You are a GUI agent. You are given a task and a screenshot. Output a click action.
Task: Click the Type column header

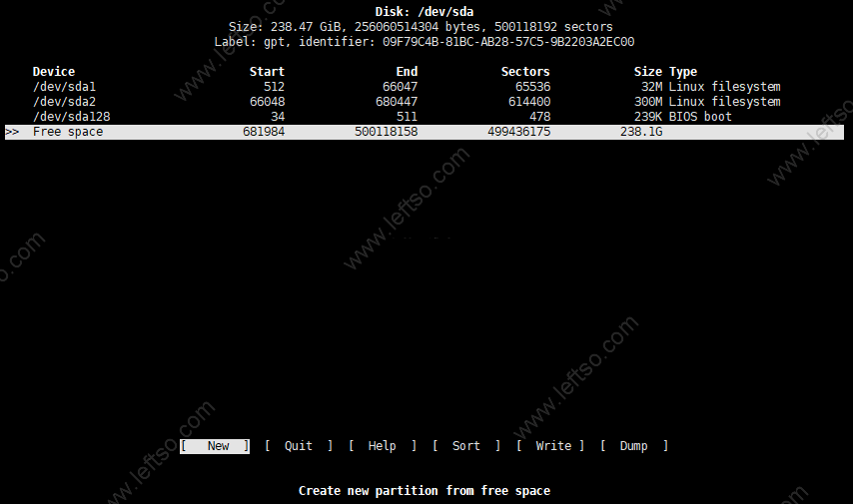(x=683, y=72)
